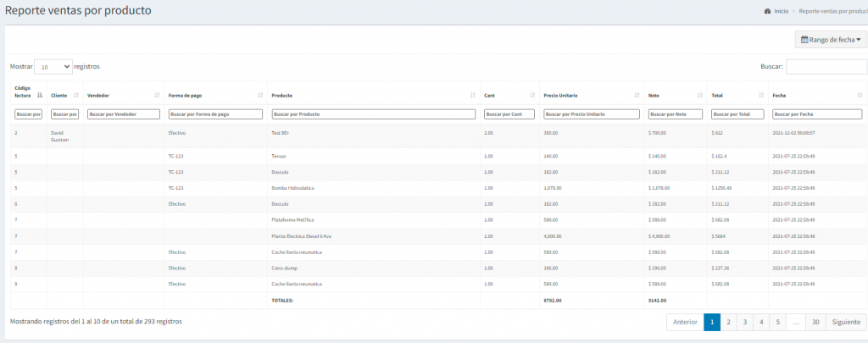Click the Anterior pagination button
This screenshot has width=868, height=343.
pos(685,322)
